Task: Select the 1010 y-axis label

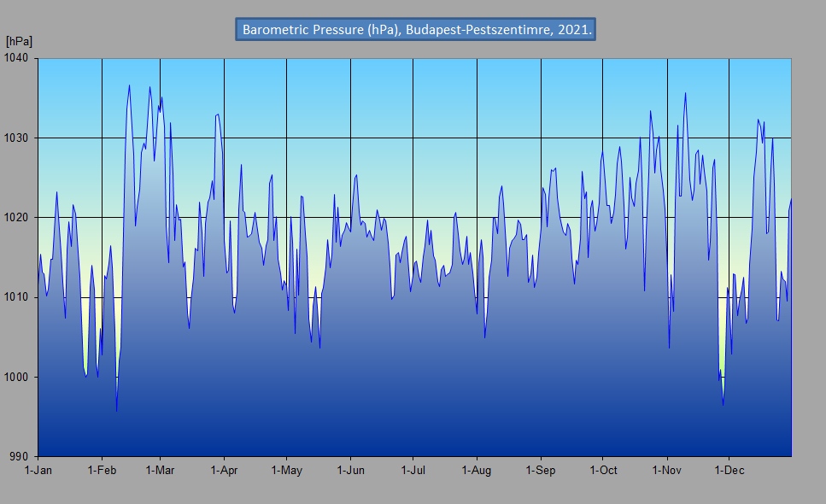Action: click(17, 297)
